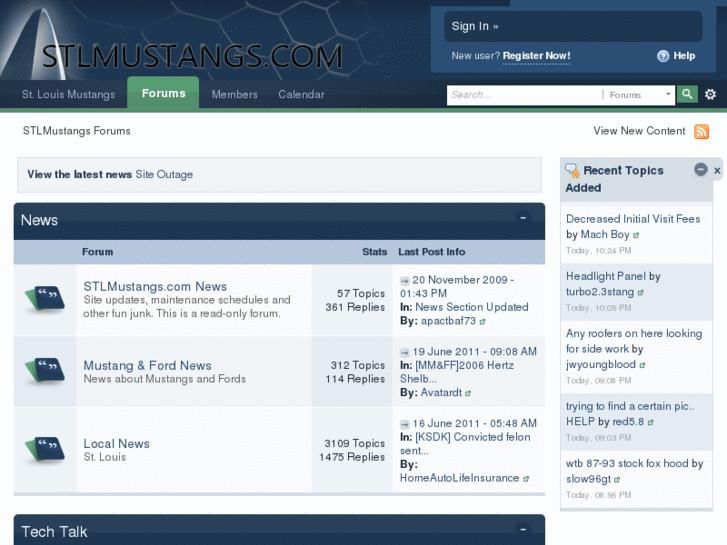Click the Help link text
The image size is (727, 545).
[x=684, y=56]
